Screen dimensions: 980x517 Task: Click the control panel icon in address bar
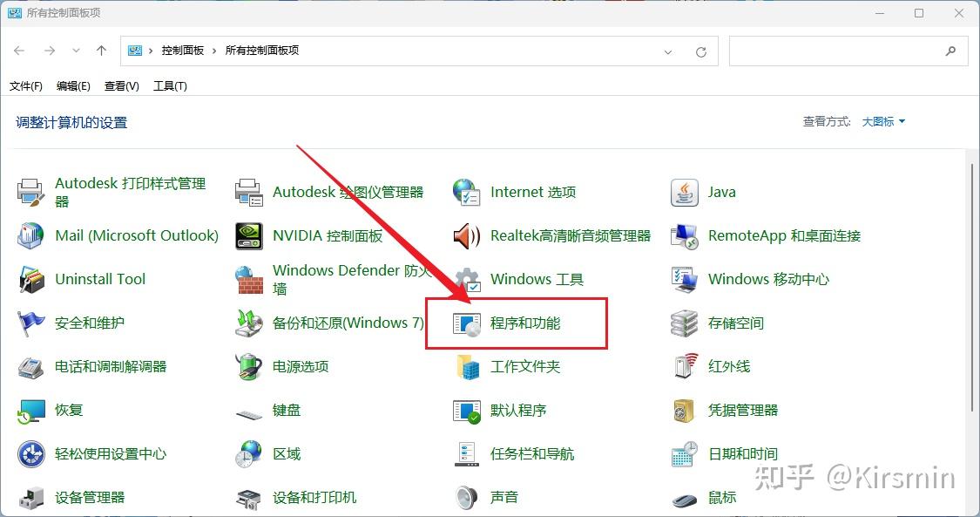(x=134, y=51)
